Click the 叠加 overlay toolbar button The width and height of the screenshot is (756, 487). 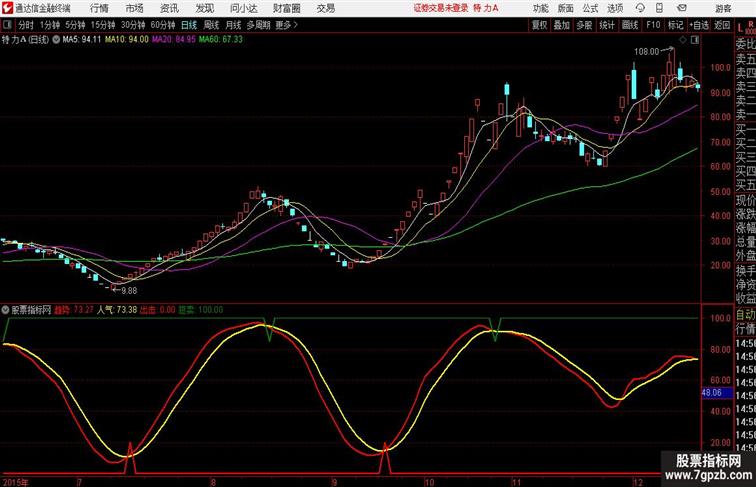point(562,25)
